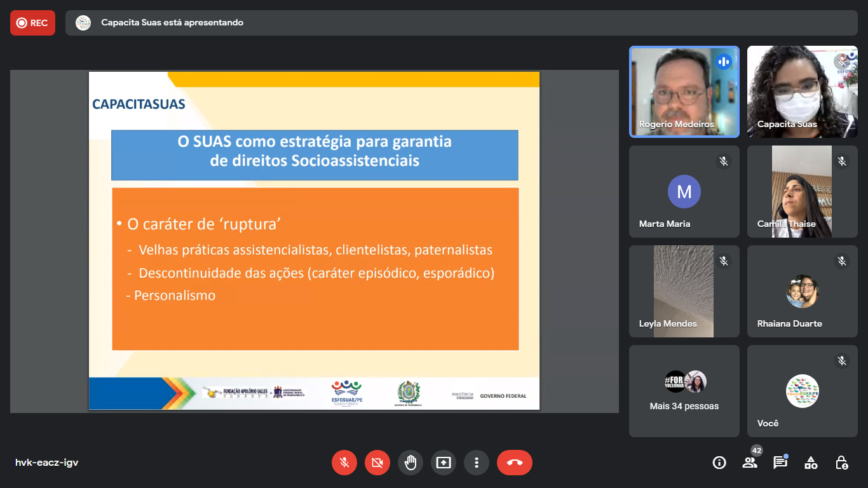The image size is (868, 488).
Task: Click Marta Maria's avatar tile
Action: coord(684,191)
